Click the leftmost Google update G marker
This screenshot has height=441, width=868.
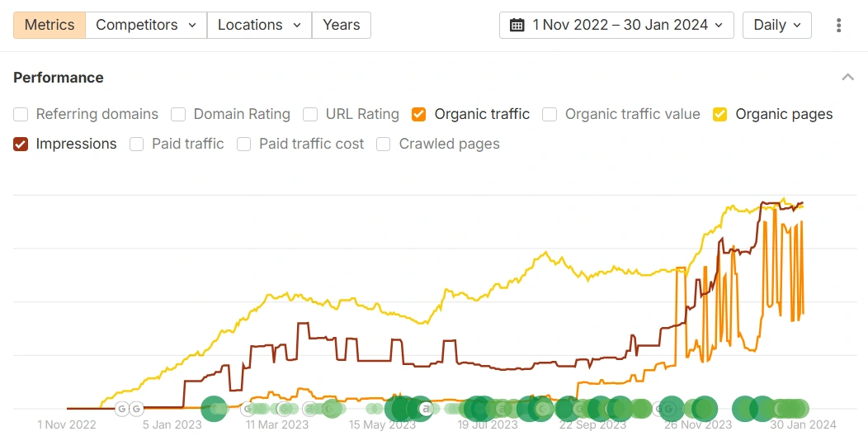122,408
